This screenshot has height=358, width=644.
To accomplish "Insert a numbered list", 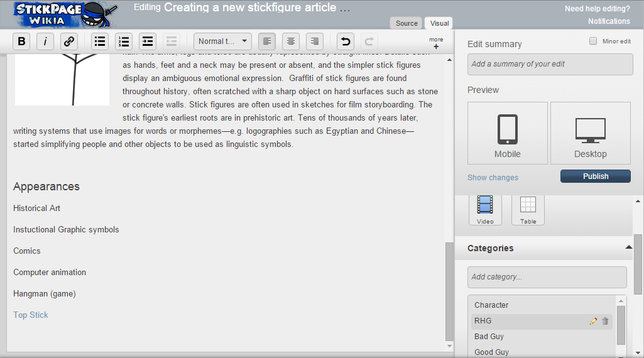I will click(124, 41).
